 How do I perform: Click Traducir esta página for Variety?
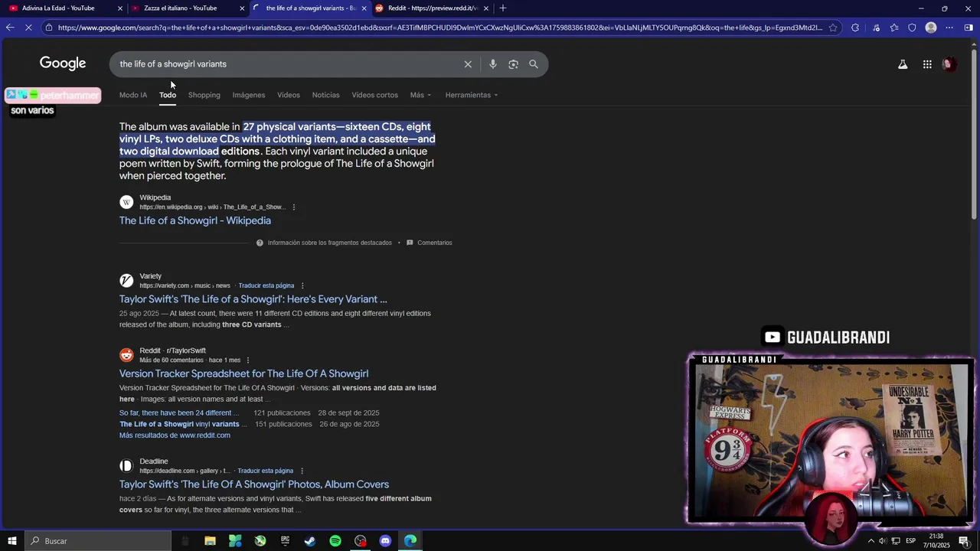pos(266,285)
